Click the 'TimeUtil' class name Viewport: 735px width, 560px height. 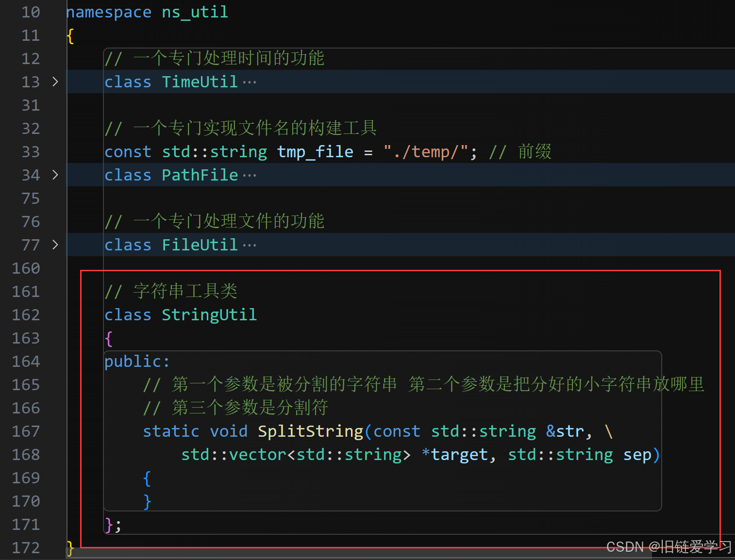pos(200,82)
